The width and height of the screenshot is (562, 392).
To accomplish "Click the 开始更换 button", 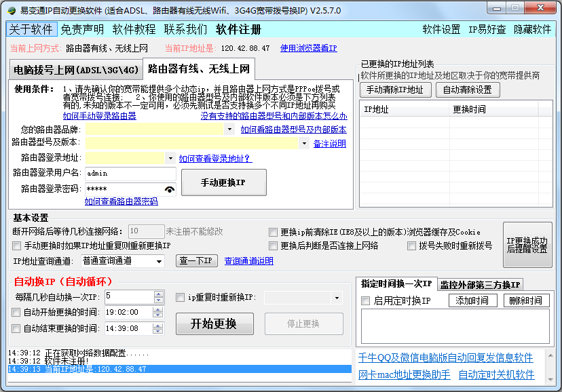I will (214, 324).
